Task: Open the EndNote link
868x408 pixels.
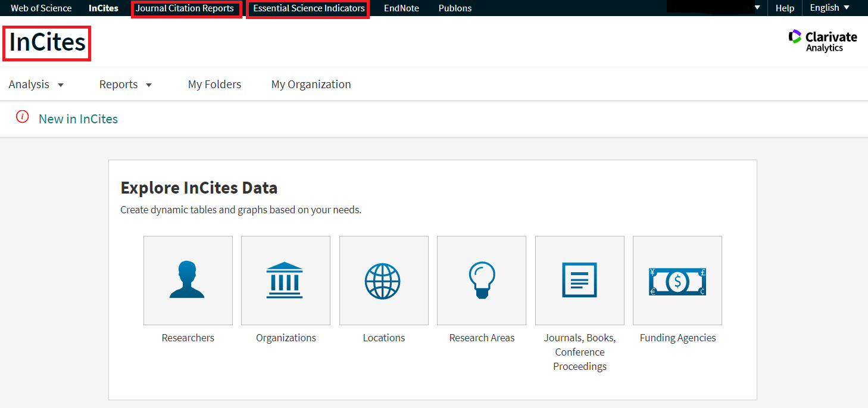Action: coord(401,8)
